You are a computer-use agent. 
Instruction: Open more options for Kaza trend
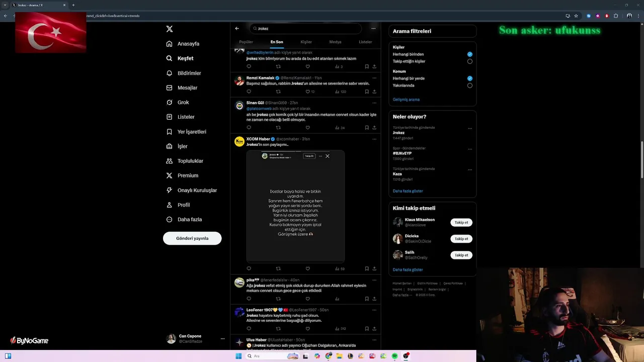tap(470, 169)
